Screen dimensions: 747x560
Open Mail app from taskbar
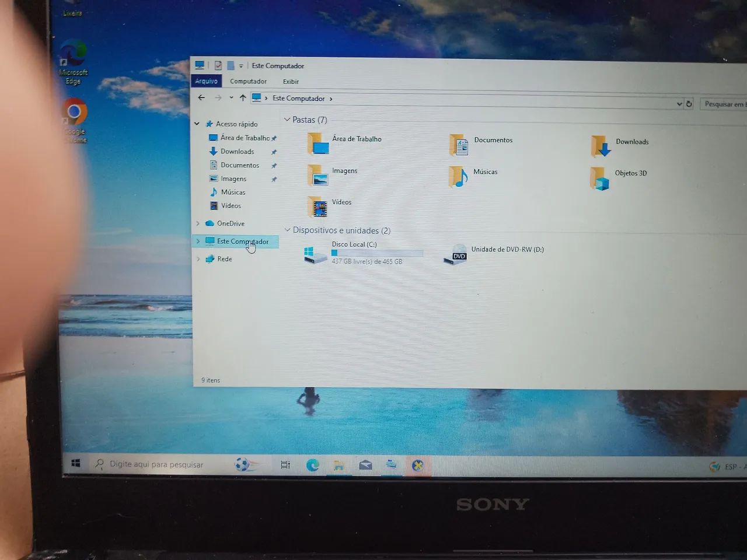365,465
